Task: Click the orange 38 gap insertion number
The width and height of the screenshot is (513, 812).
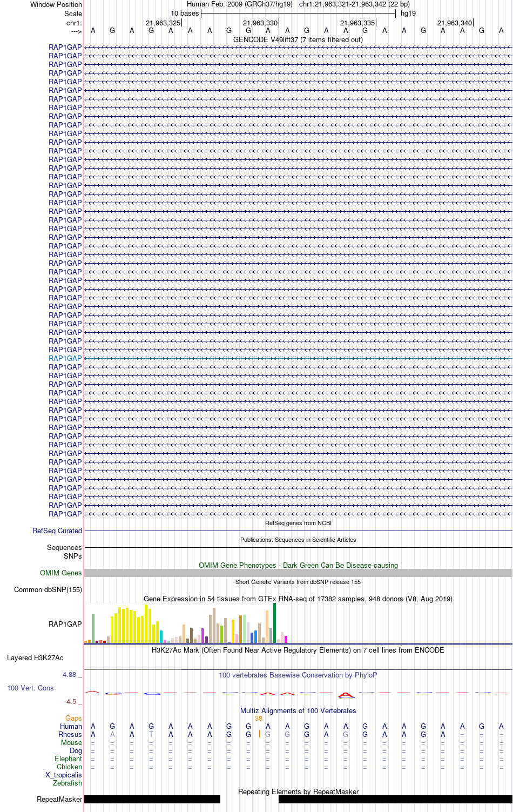Action: pyautogui.click(x=259, y=719)
